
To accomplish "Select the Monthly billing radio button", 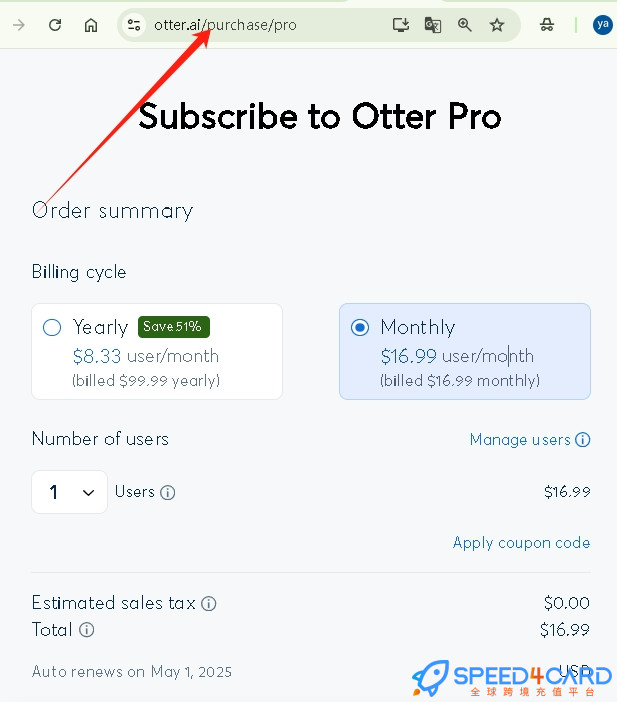I will click(360, 327).
